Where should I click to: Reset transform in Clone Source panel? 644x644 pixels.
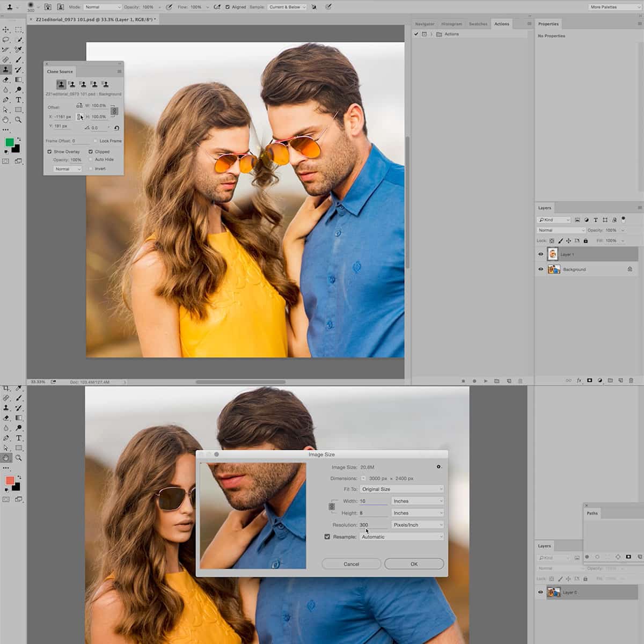(x=116, y=128)
